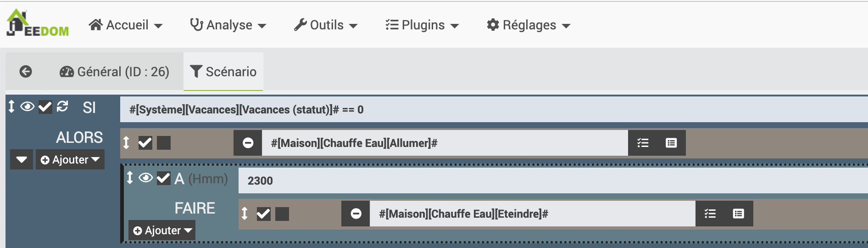This screenshot has width=868, height=248.
Task: Click the Jeedom logo
Action: 38,23
